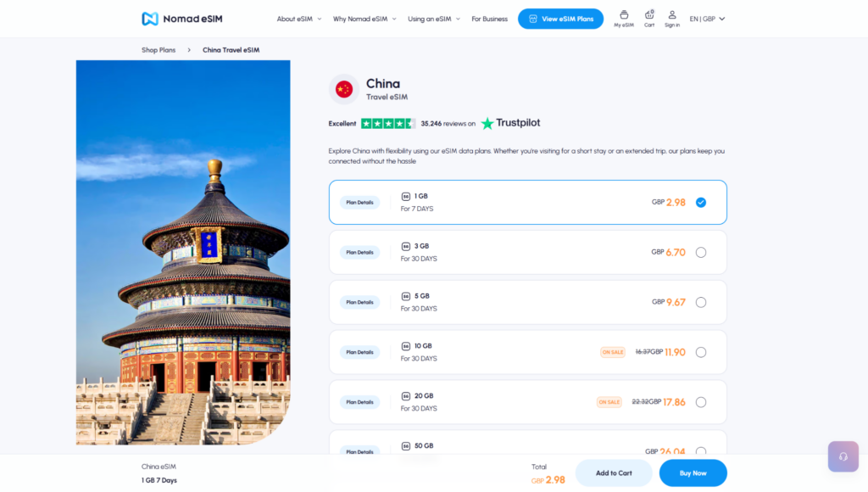Open Plan Details for 10 GB plan
This screenshot has height=492, width=868.
click(359, 352)
